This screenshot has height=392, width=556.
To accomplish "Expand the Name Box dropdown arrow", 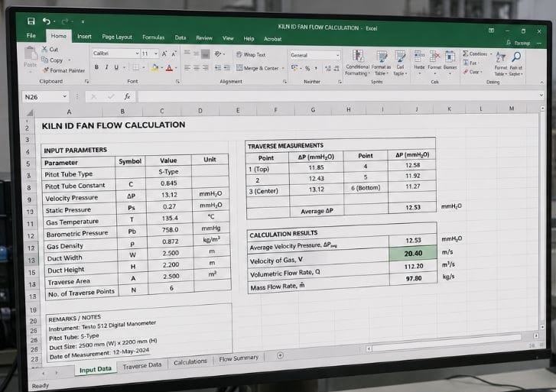I will coord(64,96).
